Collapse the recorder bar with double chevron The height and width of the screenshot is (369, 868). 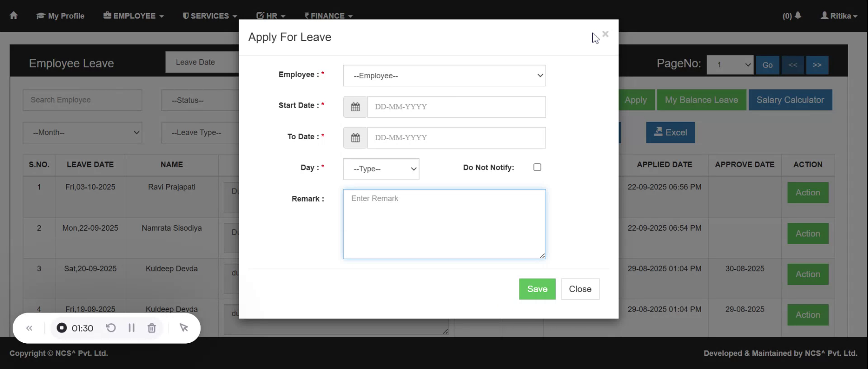coord(29,328)
